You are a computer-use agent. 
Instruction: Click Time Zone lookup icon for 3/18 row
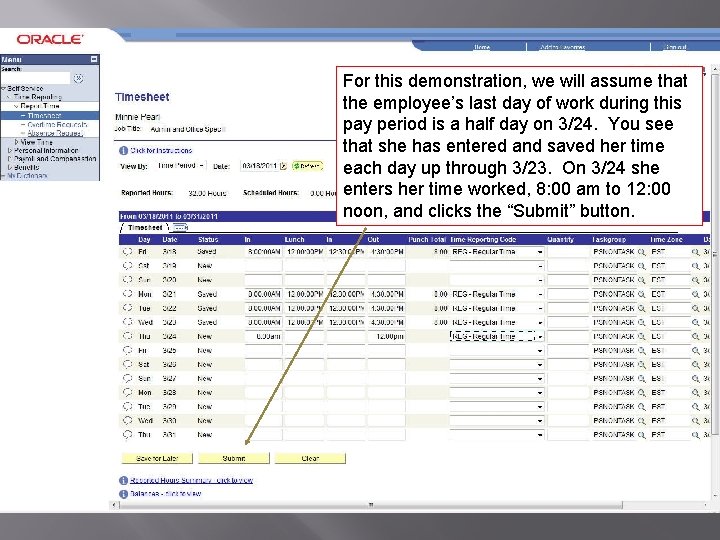point(696,252)
